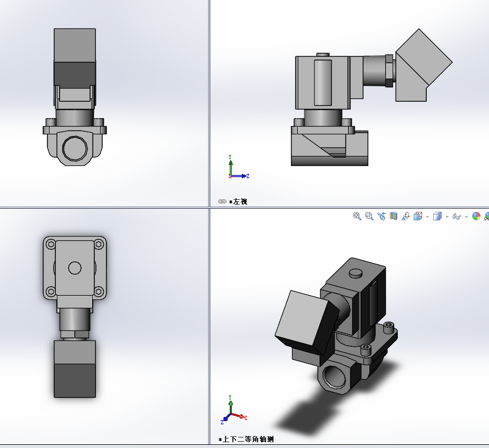The height and width of the screenshot is (448, 489).
Task: Expand the Hide/Show Items dropdown arrow
Action: (466, 217)
